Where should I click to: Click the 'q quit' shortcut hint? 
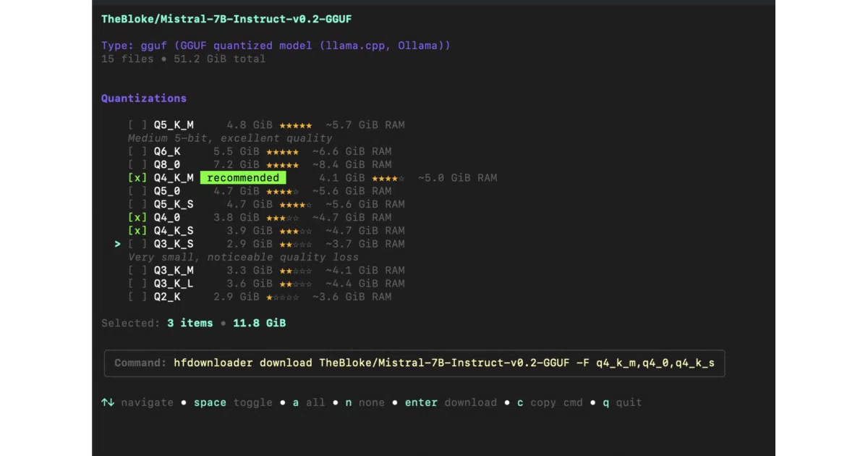click(622, 402)
